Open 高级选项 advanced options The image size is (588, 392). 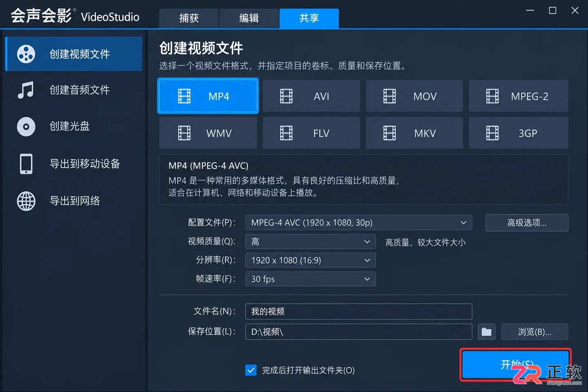pyautogui.click(x=527, y=223)
